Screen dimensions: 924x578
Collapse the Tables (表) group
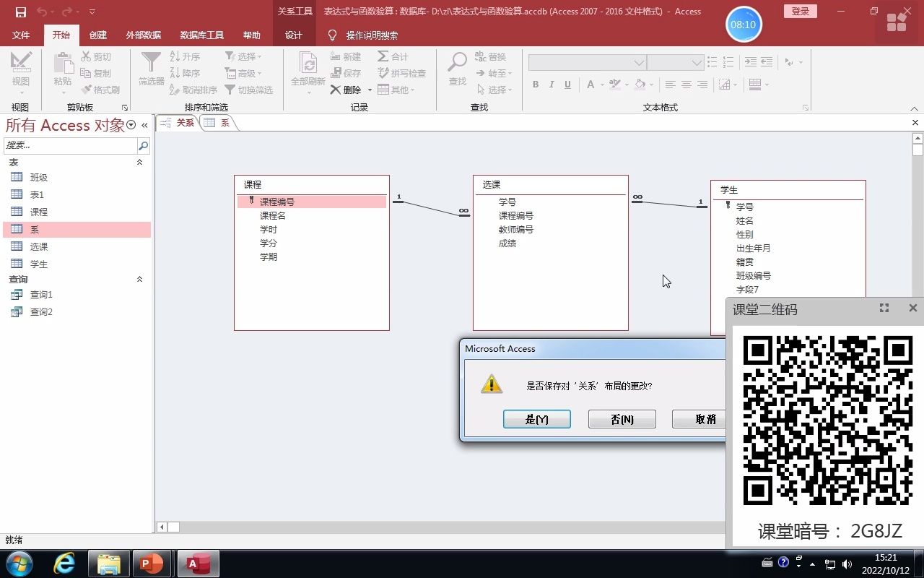140,163
